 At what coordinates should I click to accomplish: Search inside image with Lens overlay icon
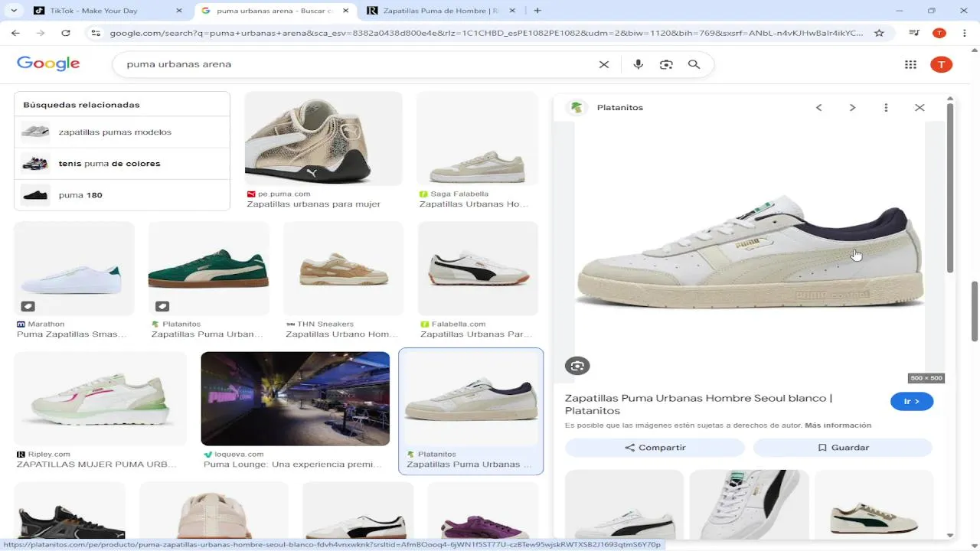tap(577, 366)
